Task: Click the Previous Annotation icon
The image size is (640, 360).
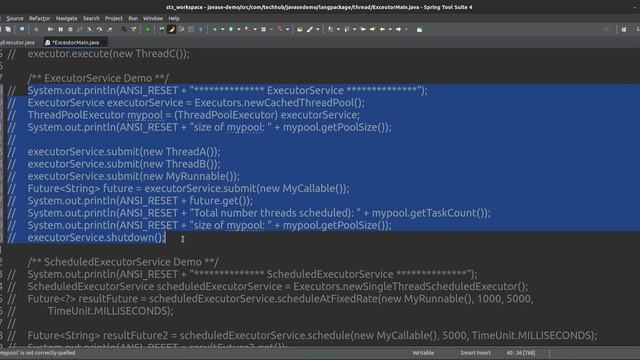Action: [346, 29]
